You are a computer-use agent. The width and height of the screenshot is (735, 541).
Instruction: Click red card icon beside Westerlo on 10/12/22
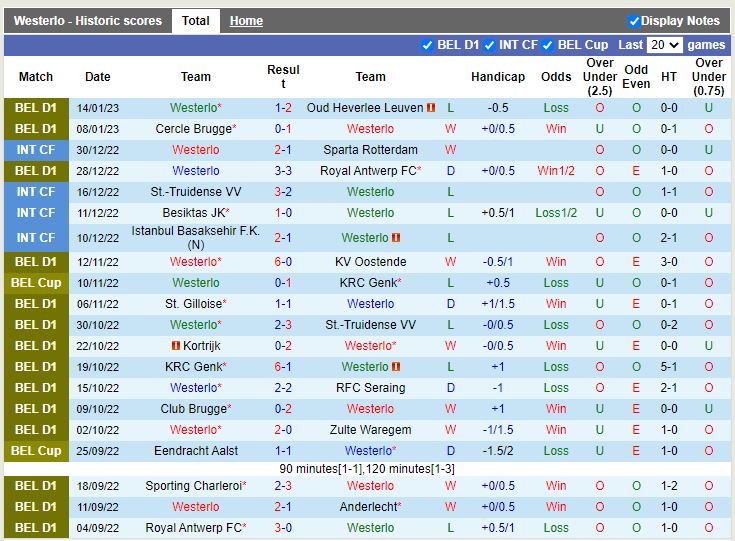(396, 238)
